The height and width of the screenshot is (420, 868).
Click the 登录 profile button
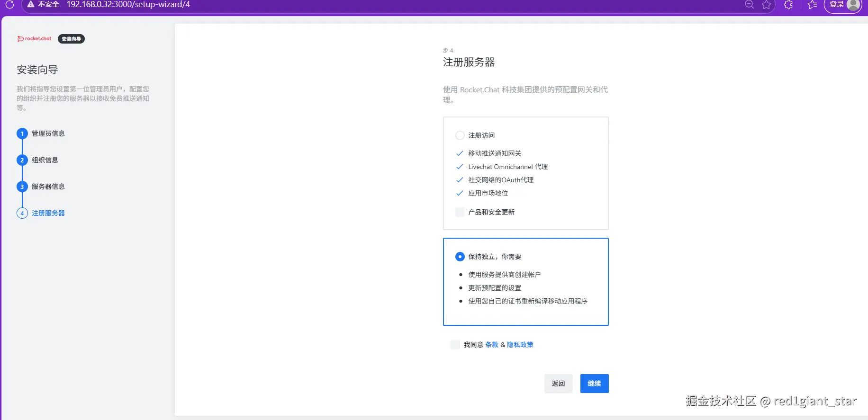(x=844, y=5)
